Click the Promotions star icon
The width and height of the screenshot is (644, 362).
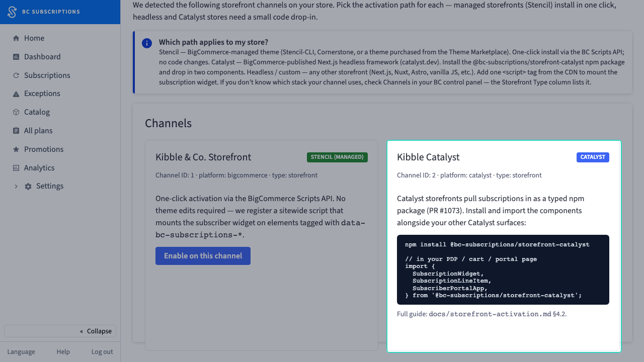(16, 149)
